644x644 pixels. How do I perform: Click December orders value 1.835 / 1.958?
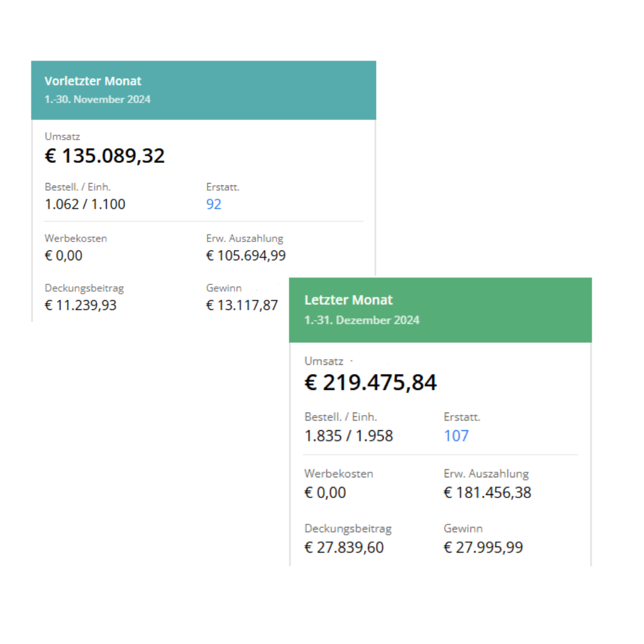(348, 436)
